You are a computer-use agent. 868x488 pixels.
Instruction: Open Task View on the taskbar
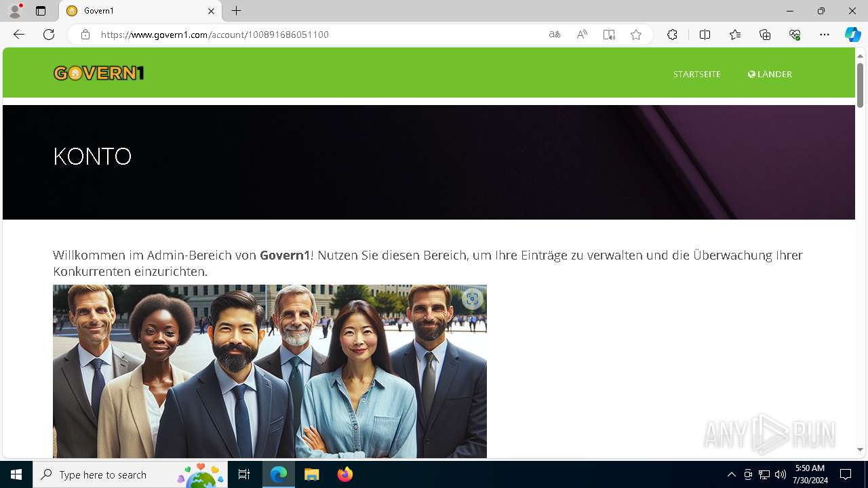click(x=244, y=474)
